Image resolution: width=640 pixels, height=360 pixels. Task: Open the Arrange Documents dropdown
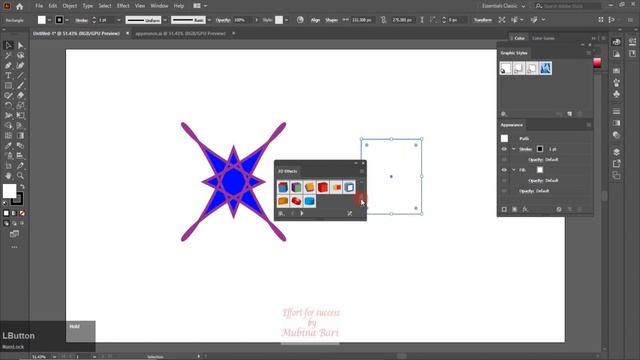tap(200, 6)
